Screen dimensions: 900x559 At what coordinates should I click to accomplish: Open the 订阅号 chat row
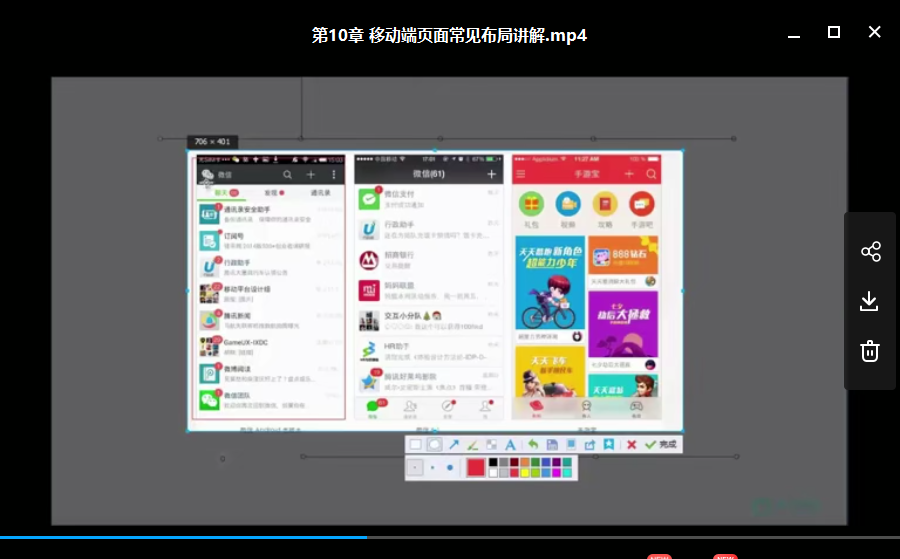270,240
